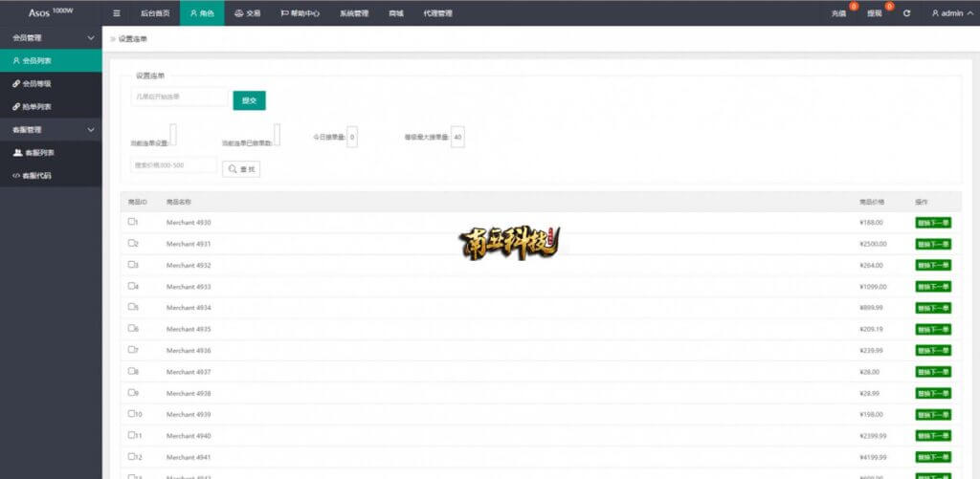Click the ¥1099.00 price cell
980x479 pixels.
pos(873,287)
